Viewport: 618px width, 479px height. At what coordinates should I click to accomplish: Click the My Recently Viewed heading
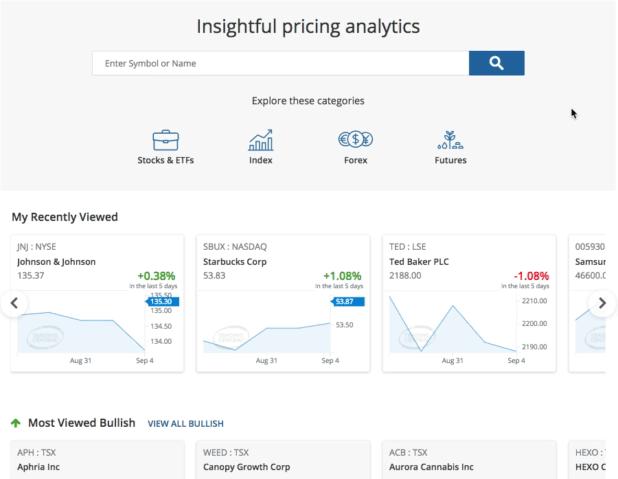(x=65, y=217)
